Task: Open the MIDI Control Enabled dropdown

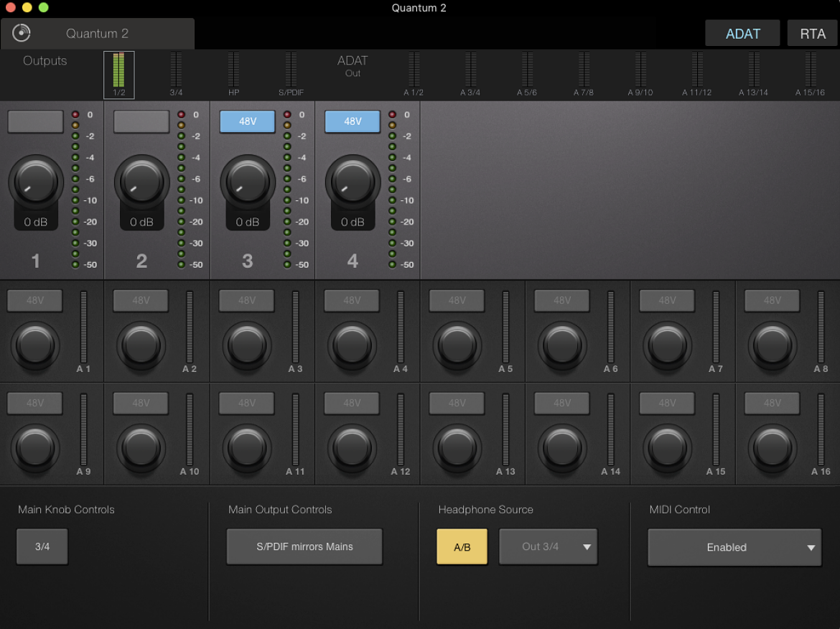Action: (734, 548)
